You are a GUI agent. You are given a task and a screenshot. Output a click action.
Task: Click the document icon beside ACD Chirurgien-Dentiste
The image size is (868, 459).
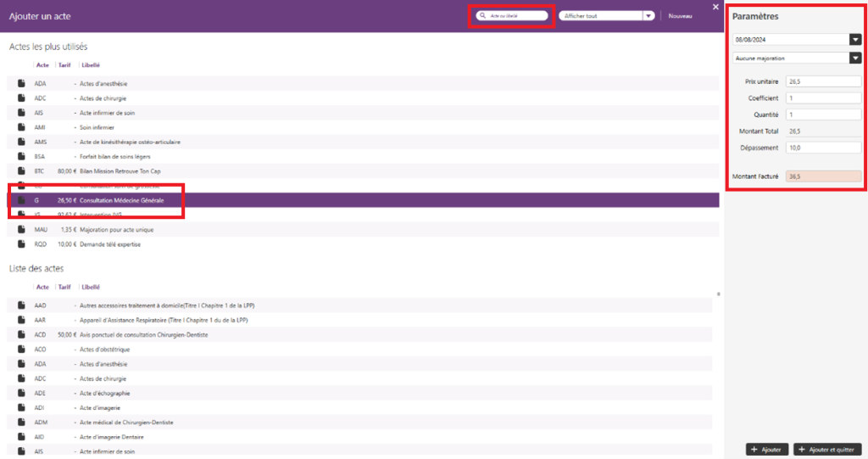21,334
